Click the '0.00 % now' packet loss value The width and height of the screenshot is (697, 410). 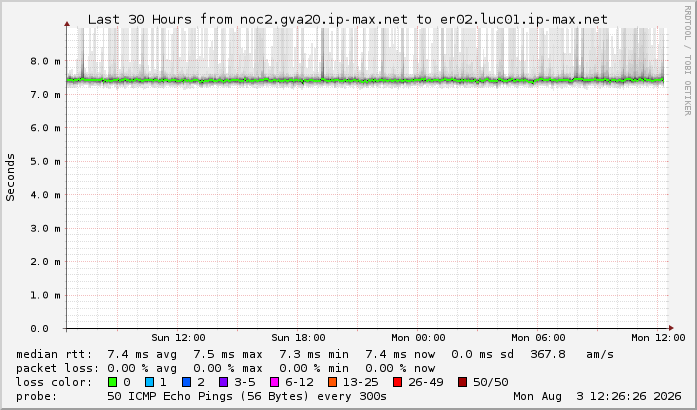(400, 368)
